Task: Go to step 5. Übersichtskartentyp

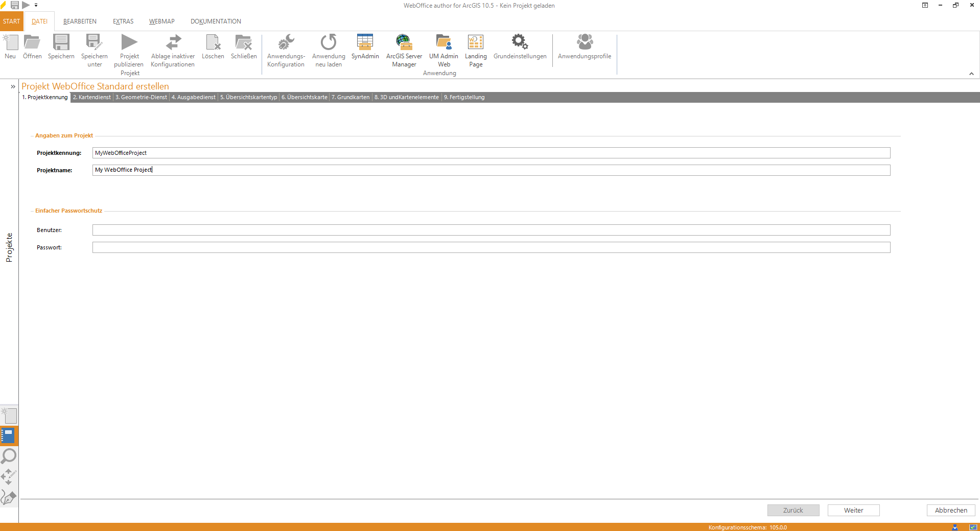Action: tap(249, 97)
